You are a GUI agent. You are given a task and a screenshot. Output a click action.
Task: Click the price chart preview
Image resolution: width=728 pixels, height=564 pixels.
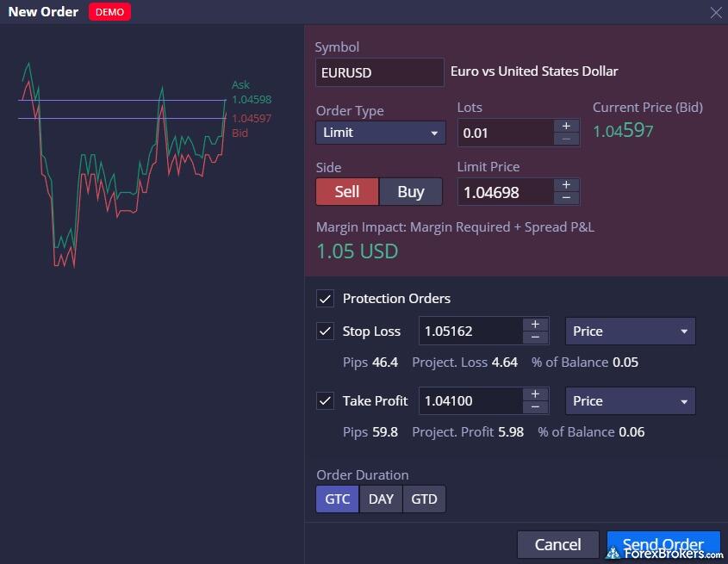point(122,164)
